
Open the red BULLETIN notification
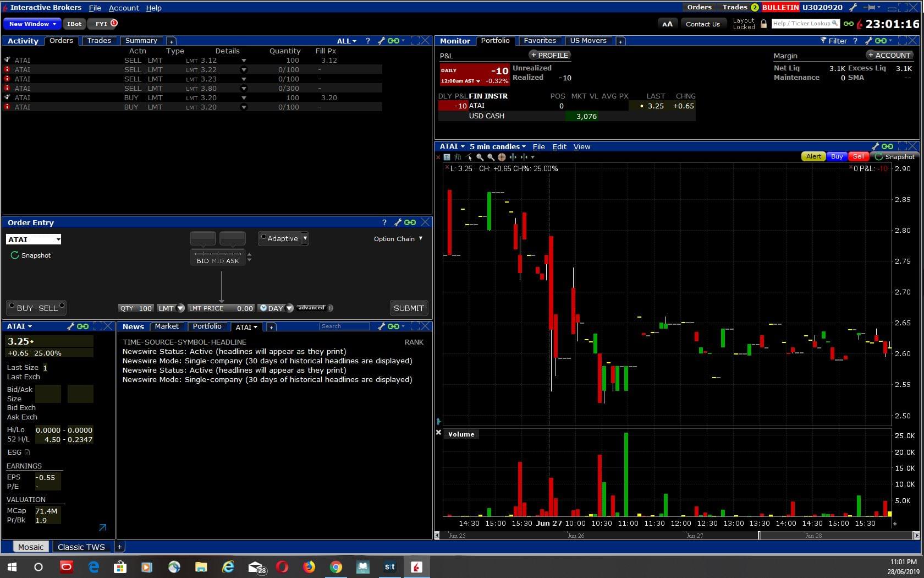coord(780,8)
